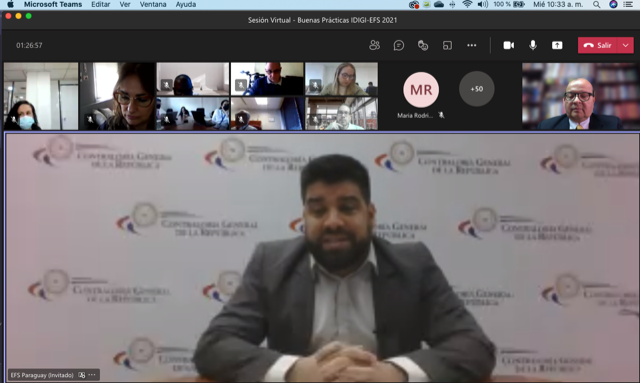This screenshot has width=640, height=383.
Task: Toggle the microphone mute
Action: tap(533, 45)
